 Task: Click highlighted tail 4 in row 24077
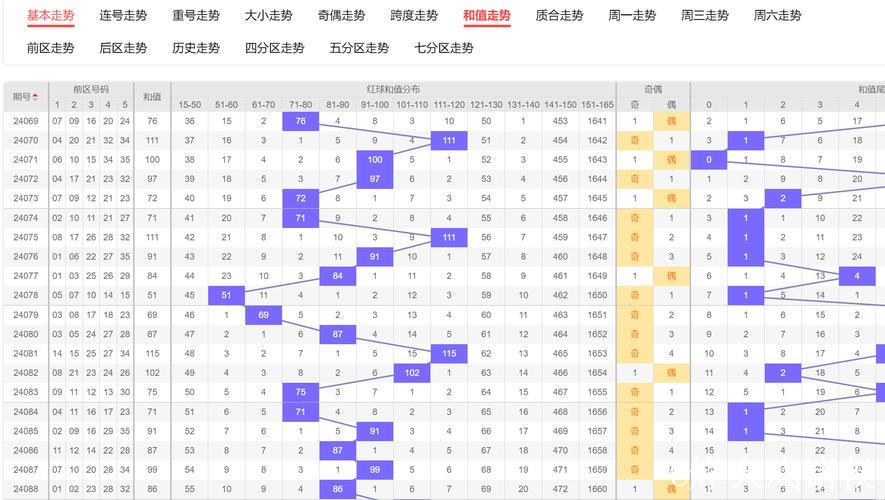(x=857, y=276)
